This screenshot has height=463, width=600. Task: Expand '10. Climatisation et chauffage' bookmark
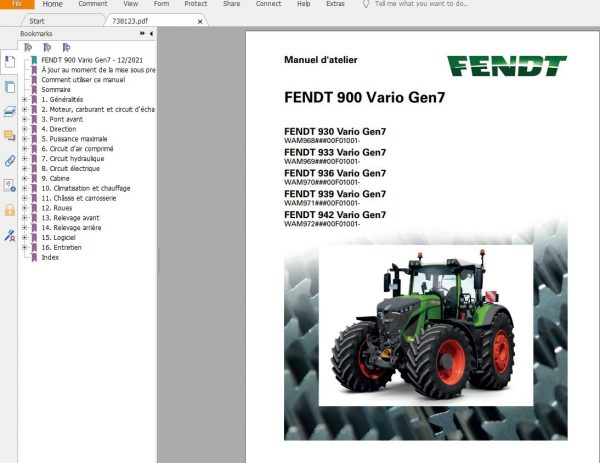tap(24, 188)
